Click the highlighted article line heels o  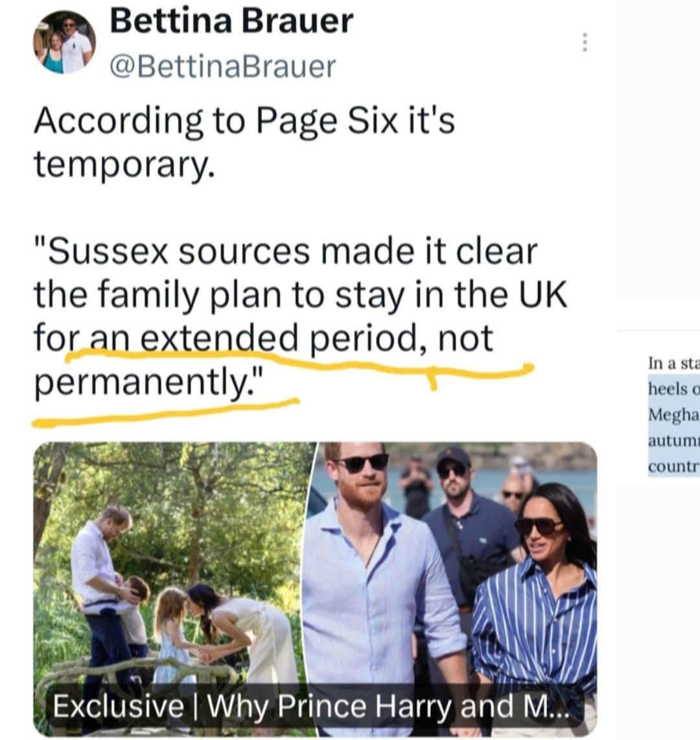[673, 388]
